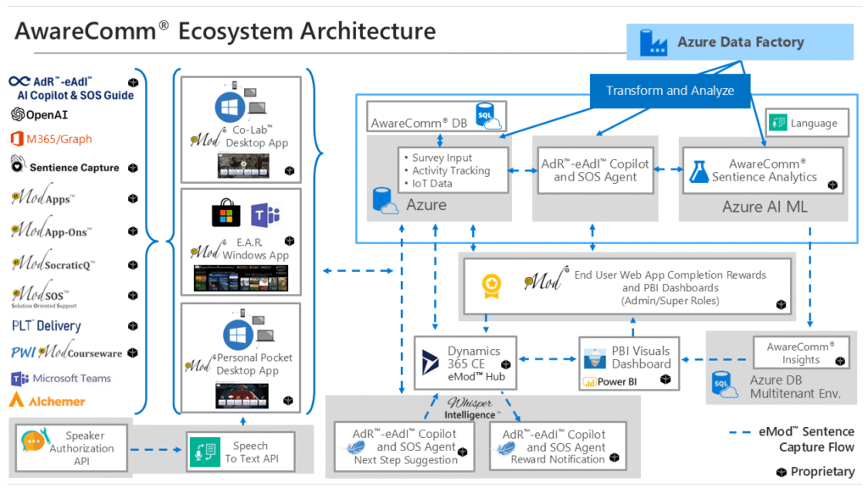This screenshot has height=488, width=868.
Task: Click the blue flask icon in Sentience Analytics
Action: pos(698,171)
